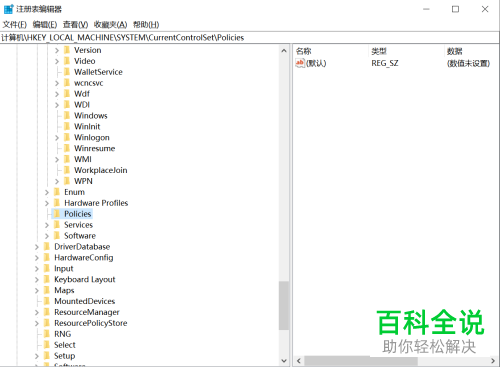Click the RNG folder icon
Screen dimensions: 500x367
pos(47,334)
